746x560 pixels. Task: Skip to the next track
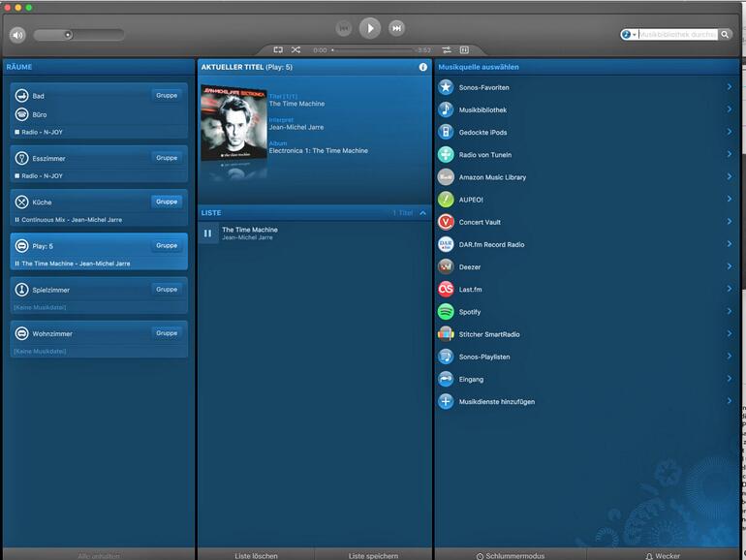(396, 28)
